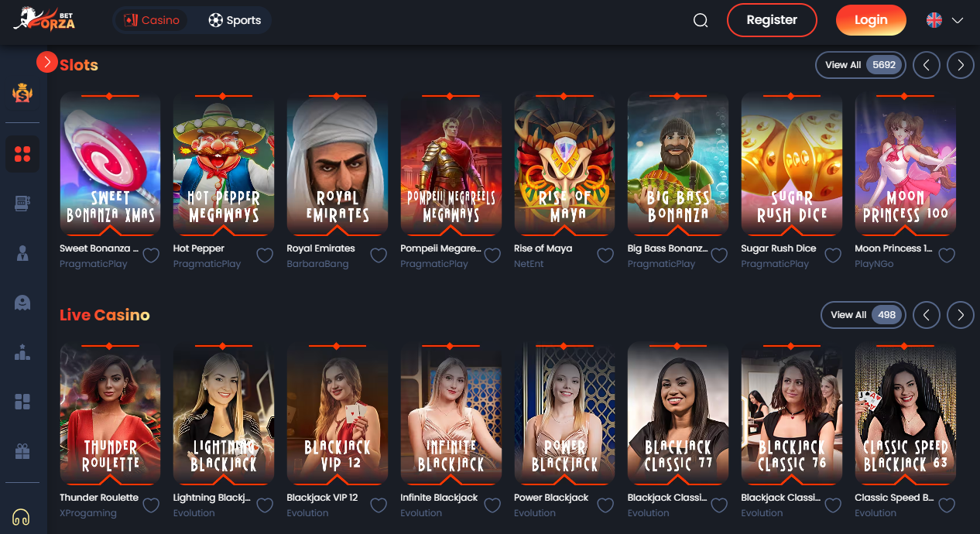Open Moon Princess 100 thumbnail
The height and width of the screenshot is (534, 980).
coord(906,164)
